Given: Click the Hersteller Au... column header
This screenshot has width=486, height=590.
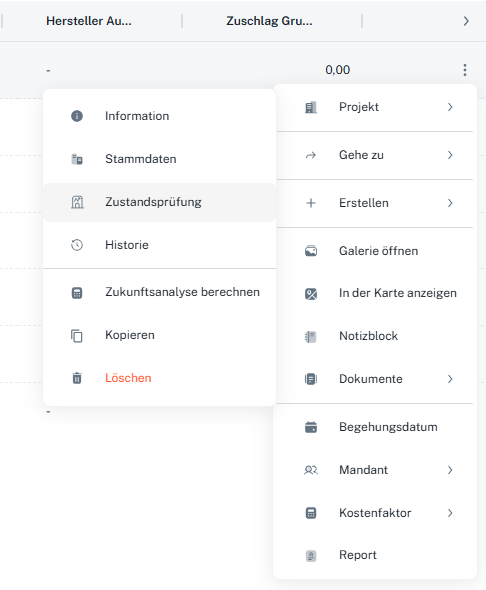Looking at the screenshot, I should coord(89,21).
